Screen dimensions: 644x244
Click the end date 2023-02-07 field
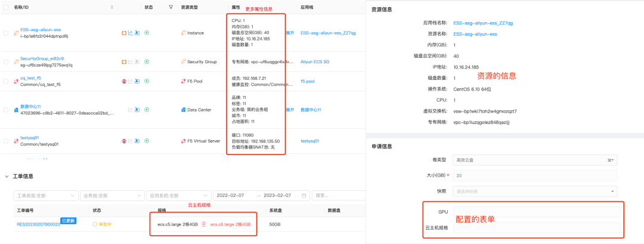[277, 196]
